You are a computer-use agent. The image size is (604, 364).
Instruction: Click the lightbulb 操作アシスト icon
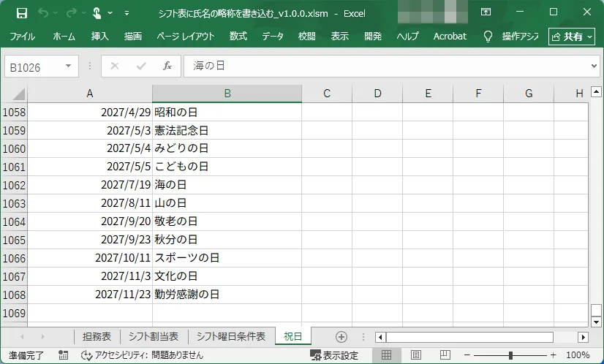pyautogui.click(x=488, y=37)
